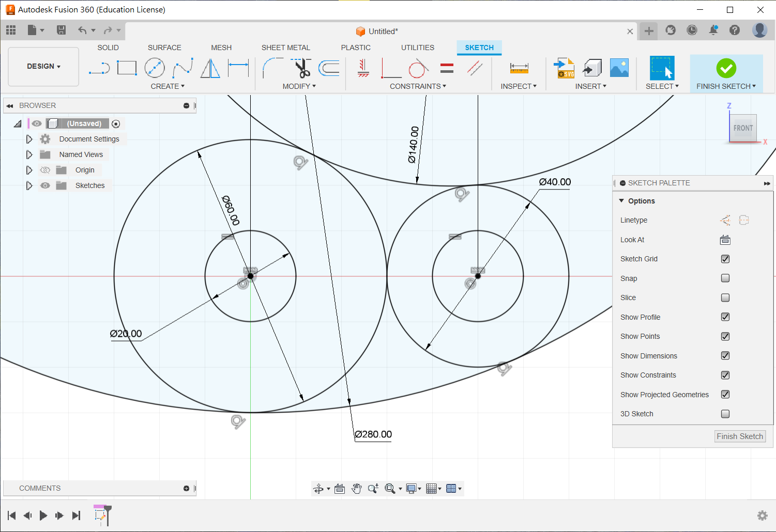Pick the Fillet tool in Modify
776x532 pixels.
coord(272,68)
